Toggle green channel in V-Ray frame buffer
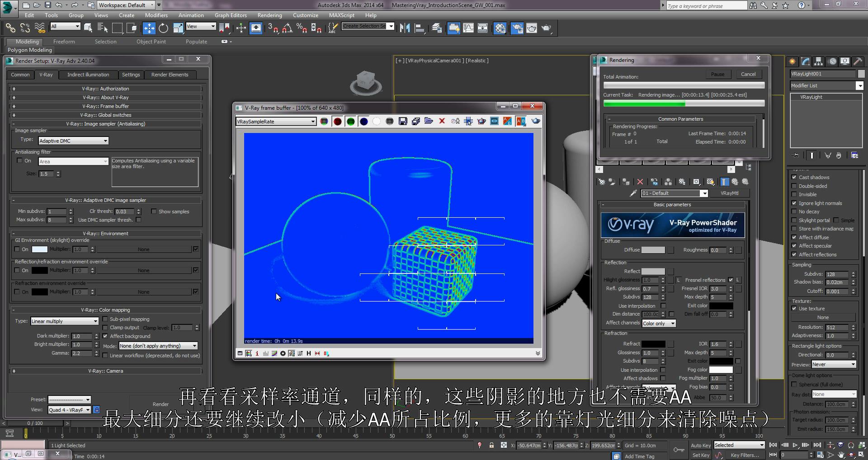868x460 pixels. pos(350,121)
